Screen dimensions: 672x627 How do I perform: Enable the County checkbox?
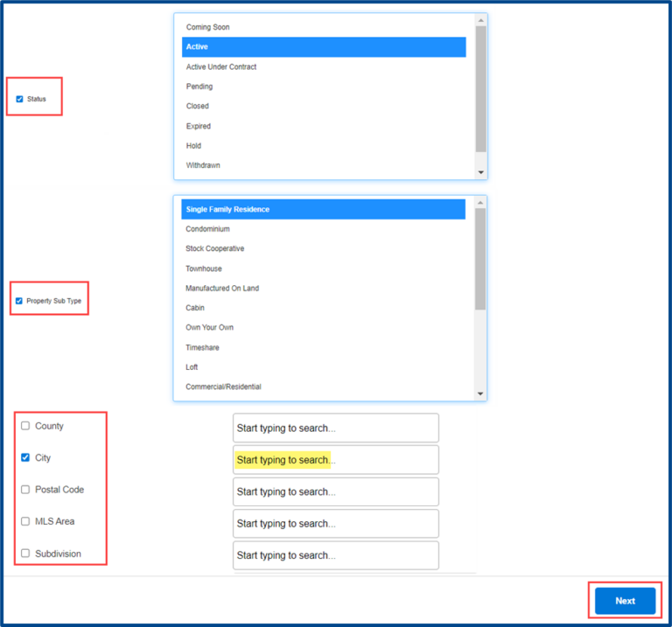(25, 426)
